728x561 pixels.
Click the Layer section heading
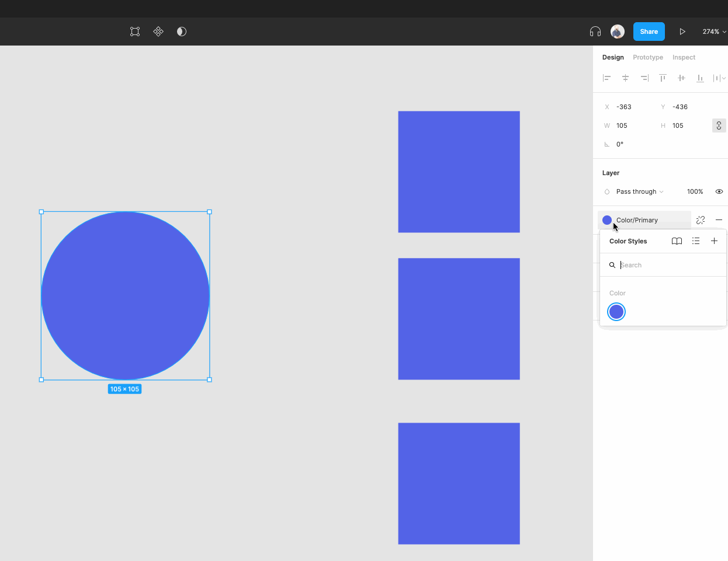pos(611,173)
